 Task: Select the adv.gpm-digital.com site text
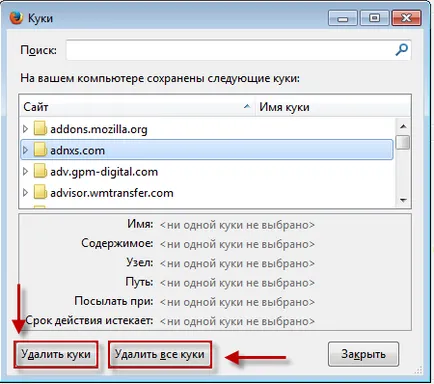click(x=104, y=172)
